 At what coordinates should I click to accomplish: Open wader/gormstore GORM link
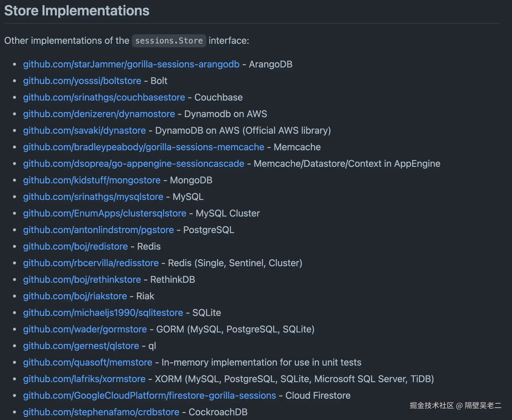[x=85, y=329]
